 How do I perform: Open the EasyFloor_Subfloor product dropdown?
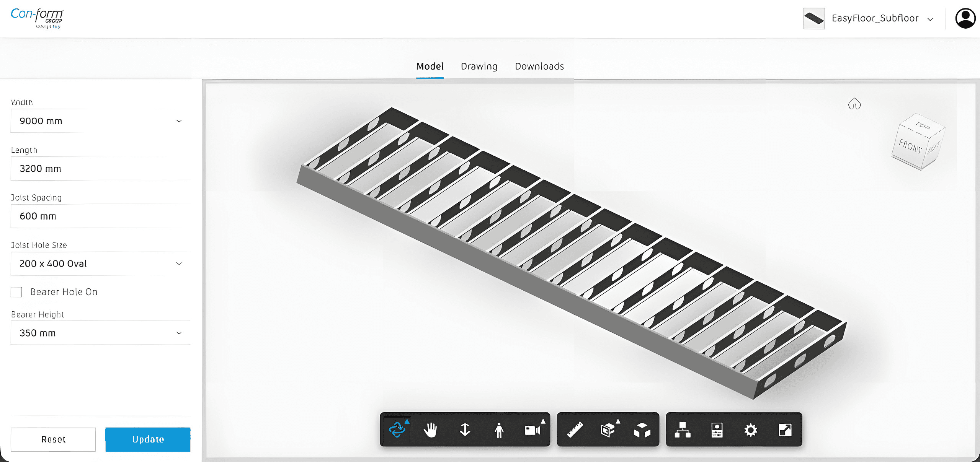[x=869, y=18]
